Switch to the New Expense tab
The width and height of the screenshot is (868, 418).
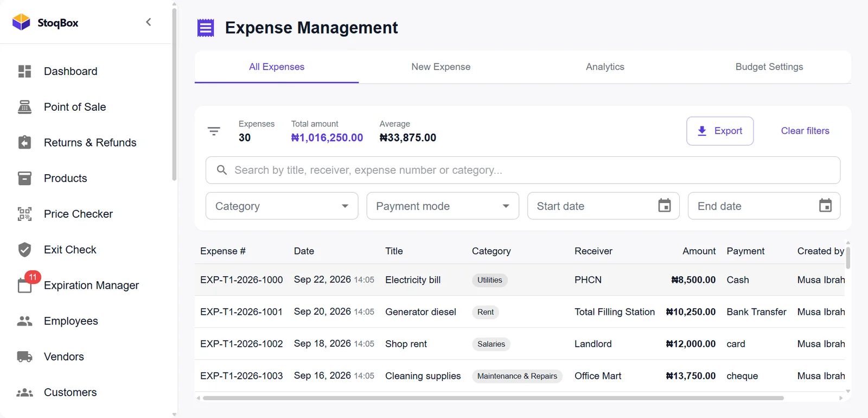pyautogui.click(x=441, y=67)
